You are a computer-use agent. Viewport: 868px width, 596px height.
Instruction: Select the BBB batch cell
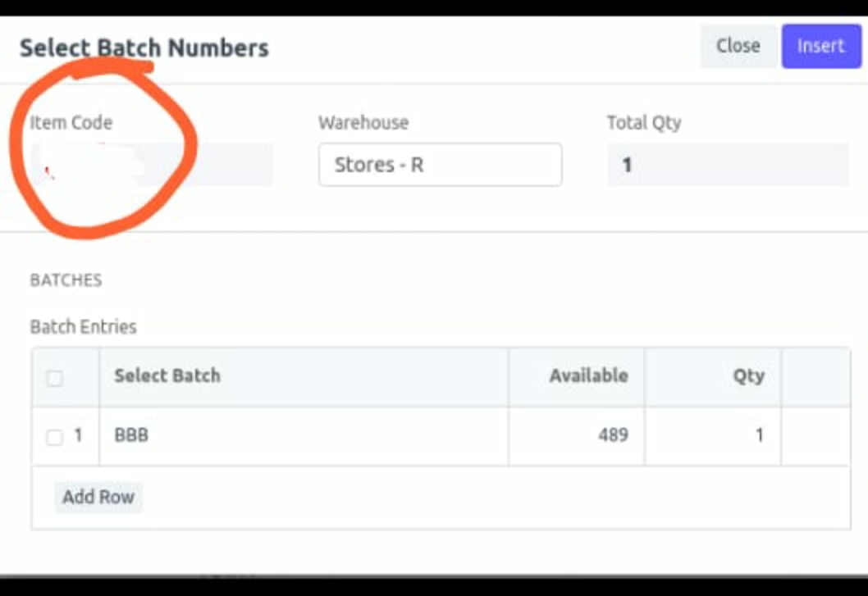tap(304, 436)
